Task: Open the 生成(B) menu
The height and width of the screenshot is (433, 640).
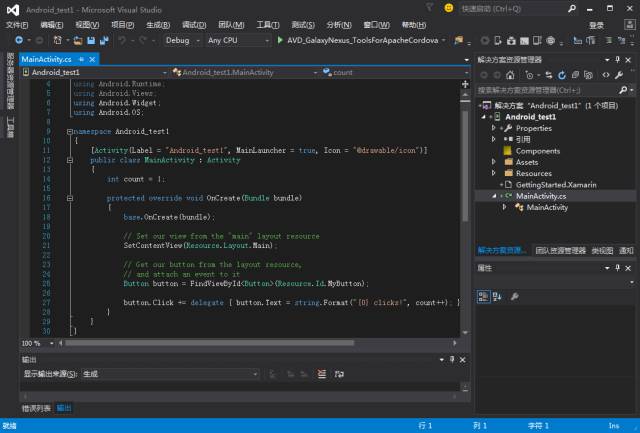Action: 158,25
